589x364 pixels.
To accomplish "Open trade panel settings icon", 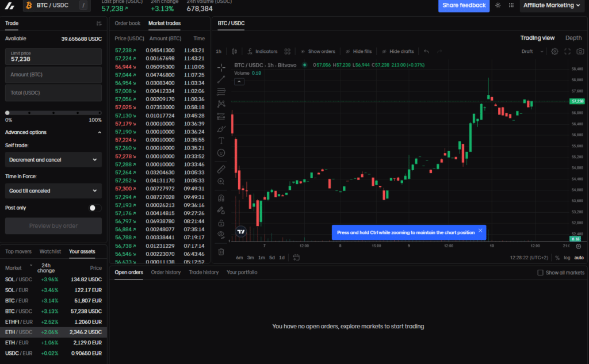I will pos(99,24).
